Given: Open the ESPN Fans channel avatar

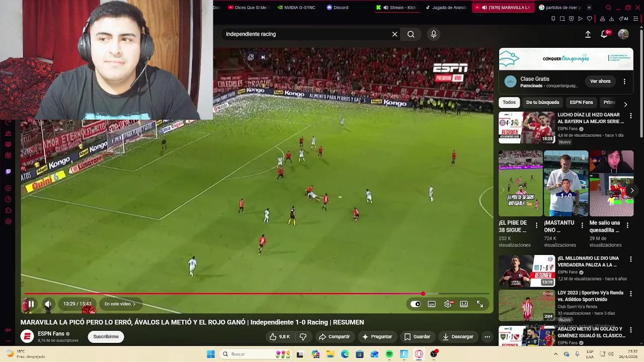Looking at the screenshot, I should click(27, 336).
